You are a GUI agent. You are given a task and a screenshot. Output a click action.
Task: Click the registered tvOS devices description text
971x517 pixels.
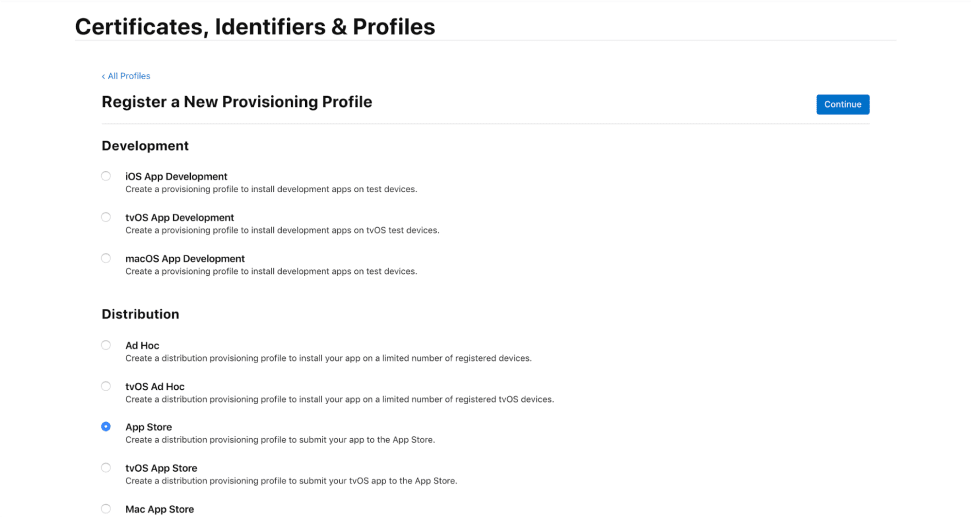coord(339,399)
